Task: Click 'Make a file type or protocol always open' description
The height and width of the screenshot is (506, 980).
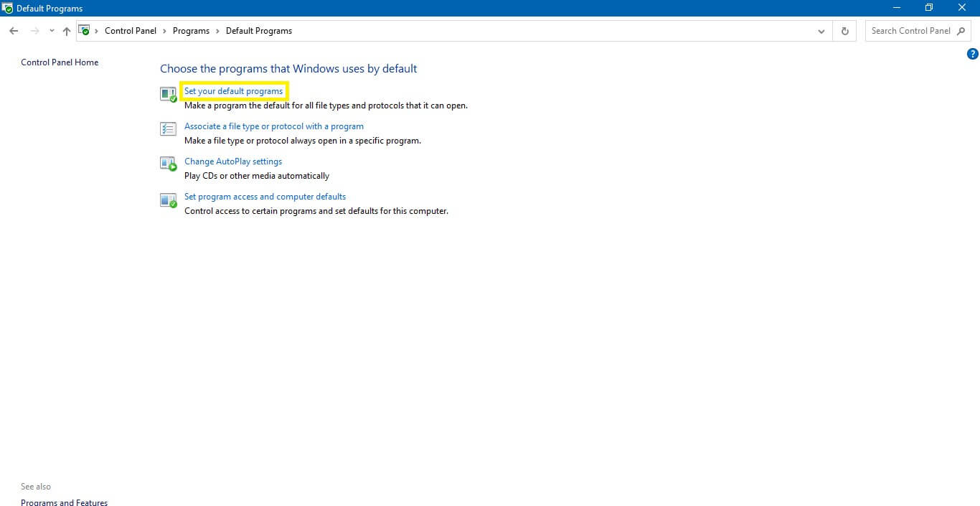Action: pyautogui.click(x=303, y=141)
